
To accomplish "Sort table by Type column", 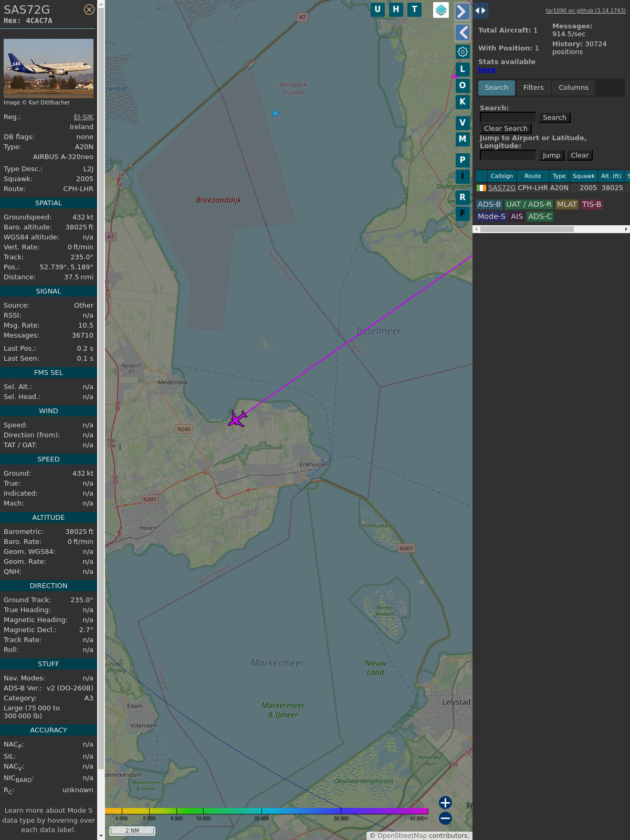I will (x=559, y=176).
